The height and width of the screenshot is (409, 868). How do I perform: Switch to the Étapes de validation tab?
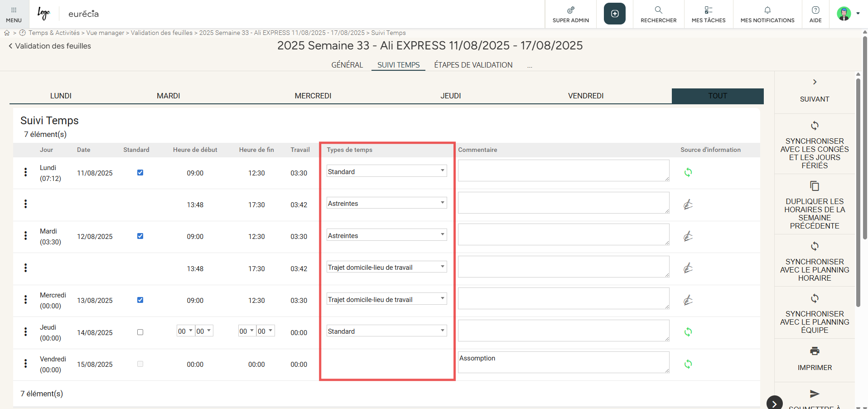(473, 65)
